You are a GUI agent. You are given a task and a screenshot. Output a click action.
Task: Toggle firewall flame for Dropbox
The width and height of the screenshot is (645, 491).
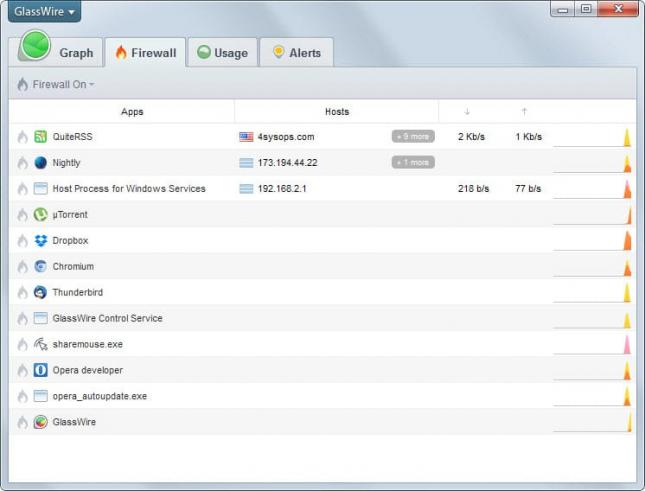pos(23,241)
